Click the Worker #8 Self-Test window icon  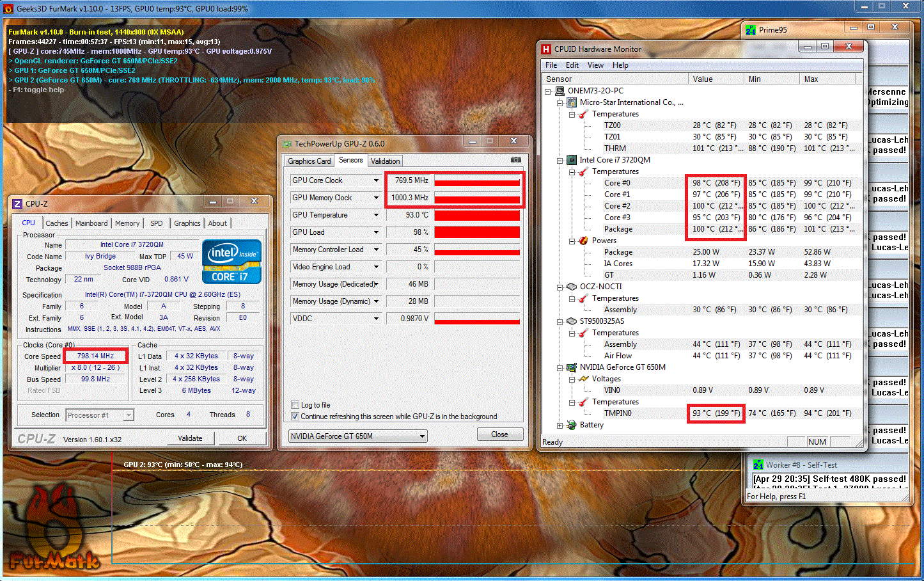(758, 465)
